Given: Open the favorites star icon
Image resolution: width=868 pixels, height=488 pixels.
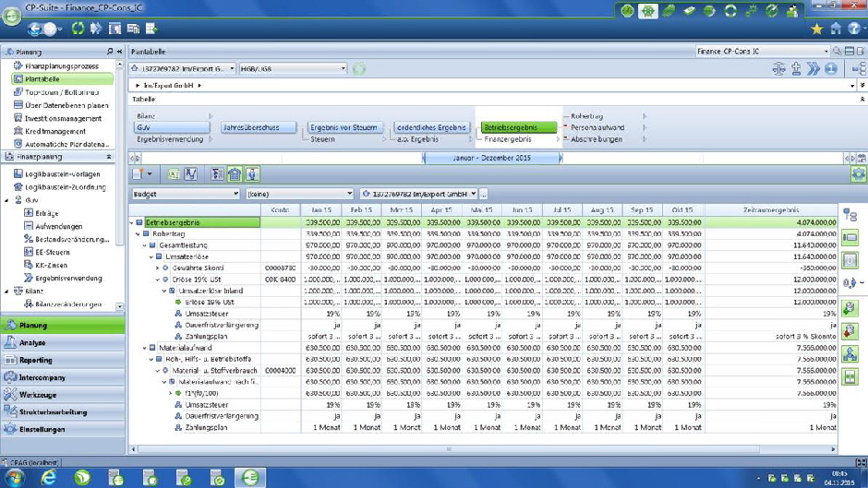Looking at the screenshot, I should (x=817, y=29).
